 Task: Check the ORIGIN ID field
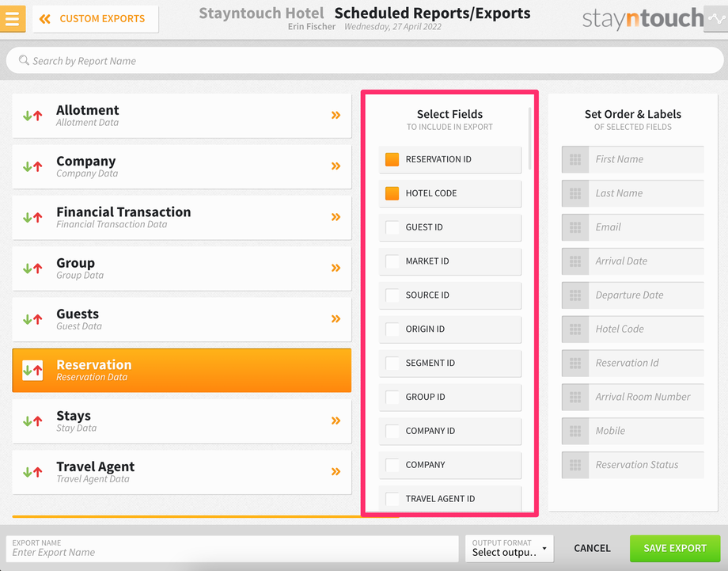(392, 329)
